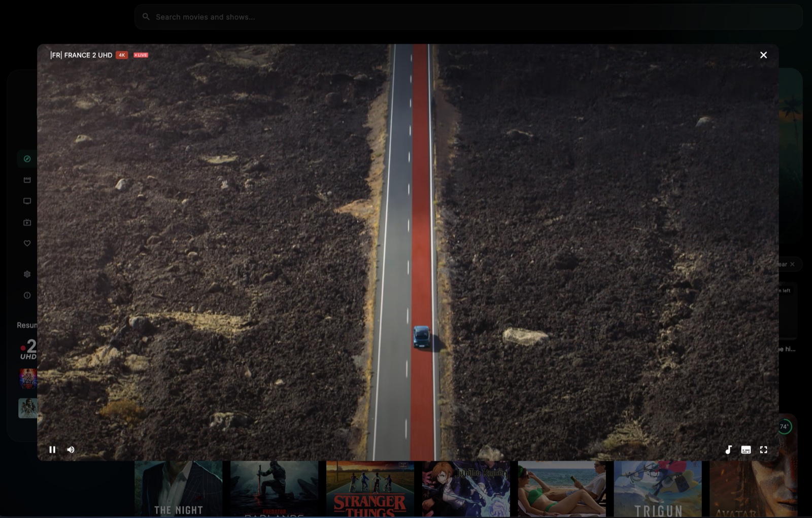Open audio track selection (music note icon)

(728, 450)
